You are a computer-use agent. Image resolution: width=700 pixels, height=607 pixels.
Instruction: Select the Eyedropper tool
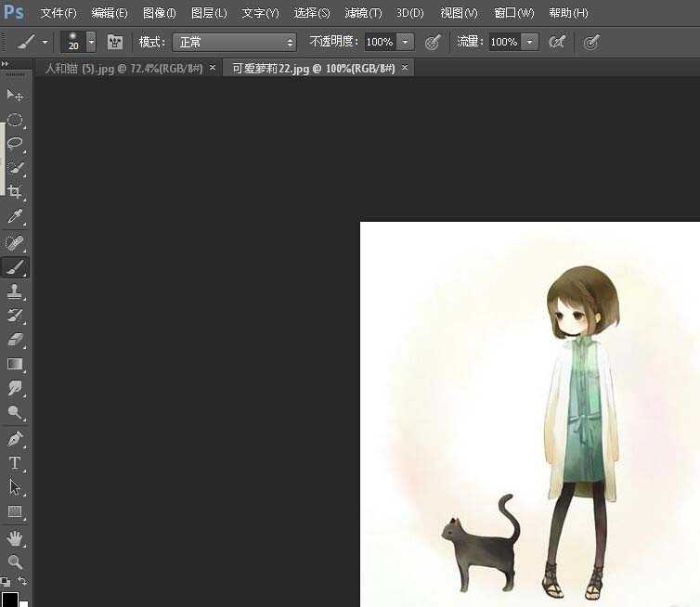pos(15,217)
